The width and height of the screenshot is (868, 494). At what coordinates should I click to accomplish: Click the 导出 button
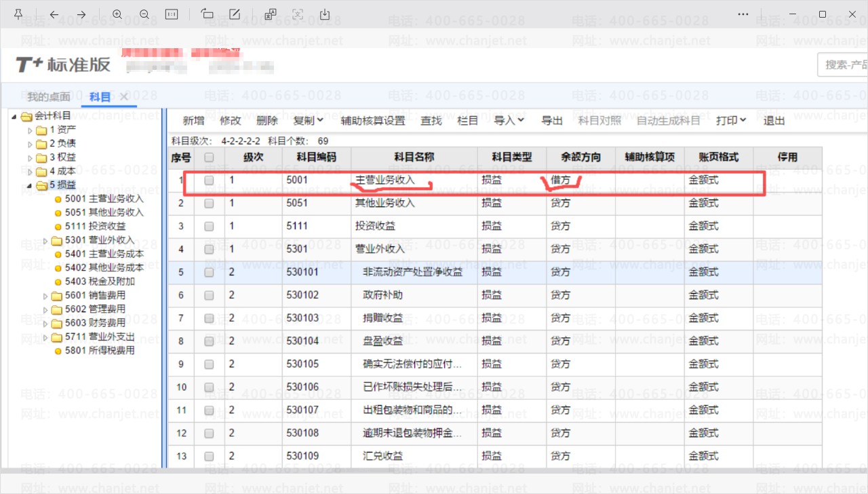point(552,121)
